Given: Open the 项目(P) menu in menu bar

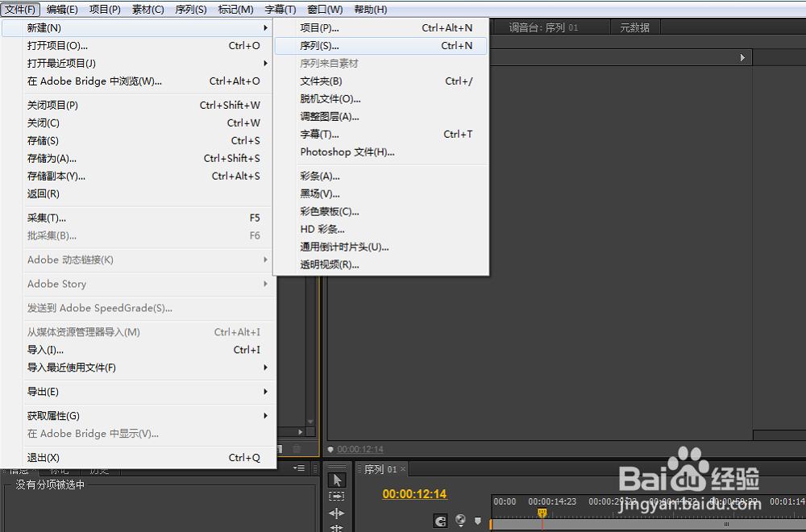Looking at the screenshot, I should coord(105,9).
